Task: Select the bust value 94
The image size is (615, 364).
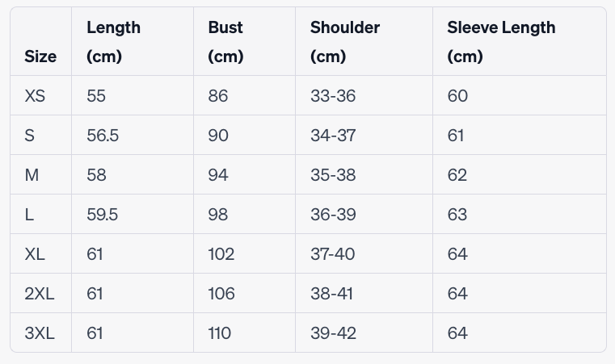Action: 218,175
